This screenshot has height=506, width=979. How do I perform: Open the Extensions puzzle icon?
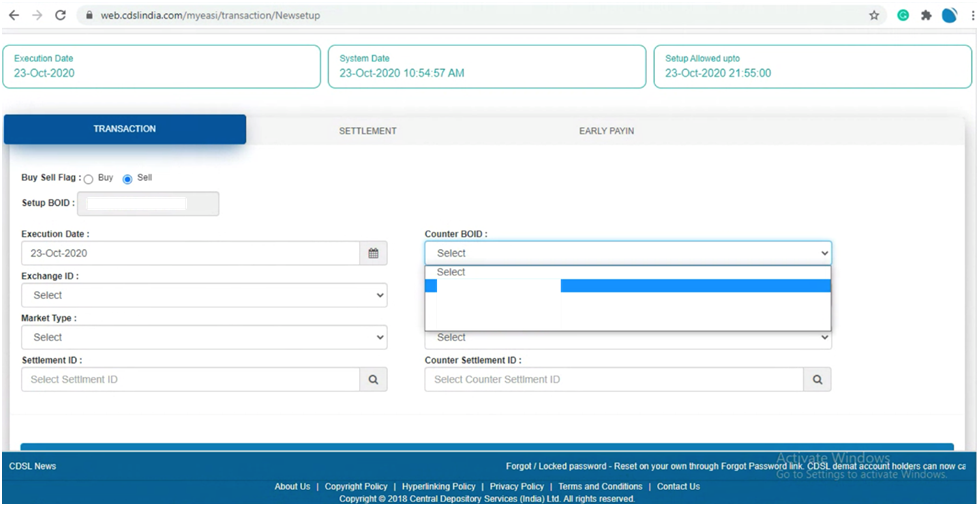click(926, 16)
